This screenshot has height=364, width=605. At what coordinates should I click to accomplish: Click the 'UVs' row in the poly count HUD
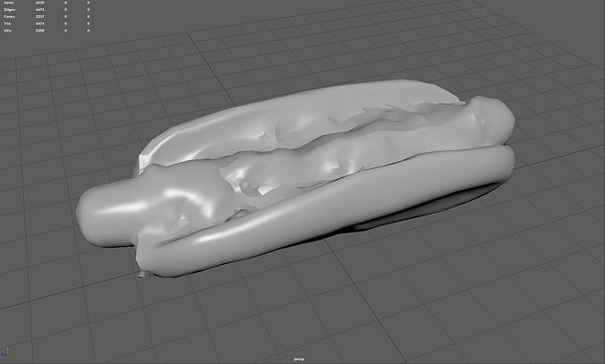click(47, 30)
